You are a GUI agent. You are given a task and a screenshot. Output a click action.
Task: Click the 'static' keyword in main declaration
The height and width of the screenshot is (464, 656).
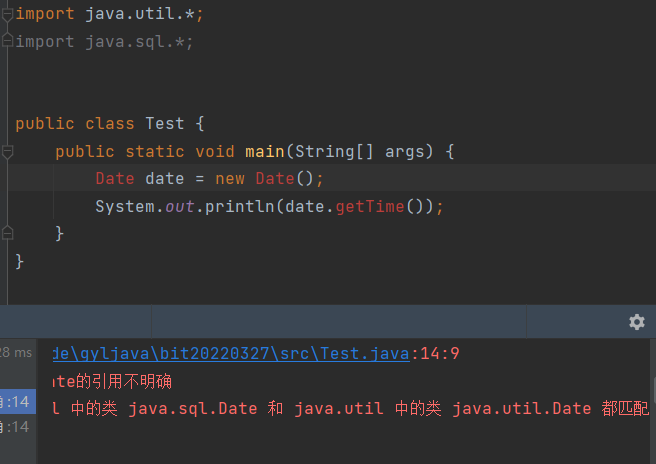pyautogui.click(x=155, y=151)
